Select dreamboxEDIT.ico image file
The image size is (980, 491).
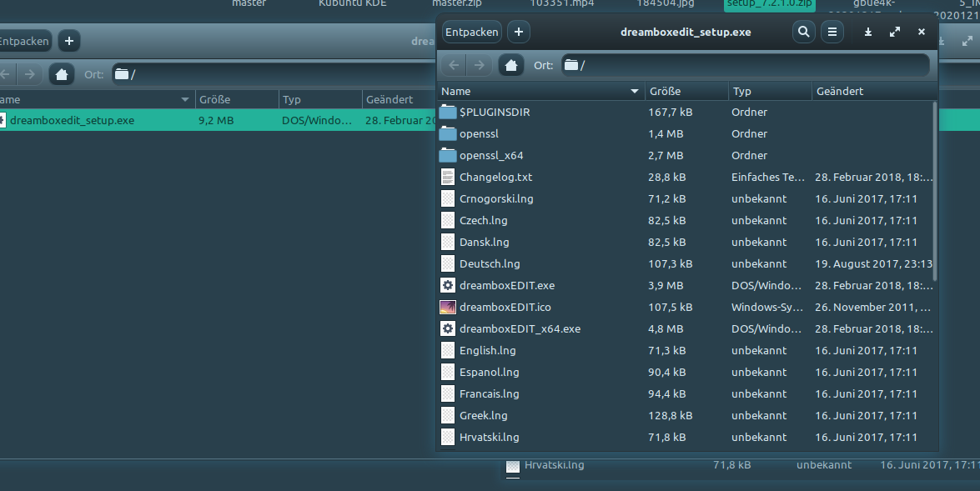tap(685, 308)
